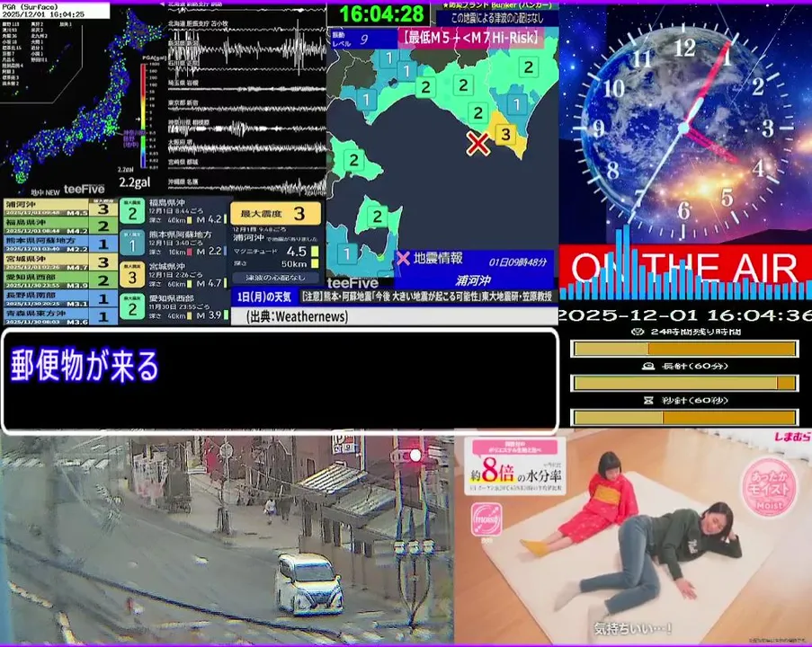Select the yellow intensity 3 badge on the map
The width and height of the screenshot is (812, 647).
point(505,135)
